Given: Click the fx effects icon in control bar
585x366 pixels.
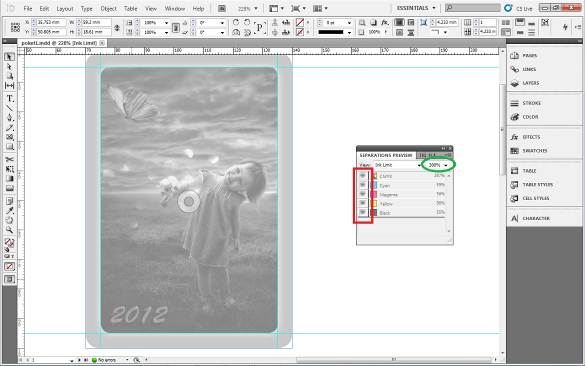Looking at the screenshot, I should click(x=385, y=23).
